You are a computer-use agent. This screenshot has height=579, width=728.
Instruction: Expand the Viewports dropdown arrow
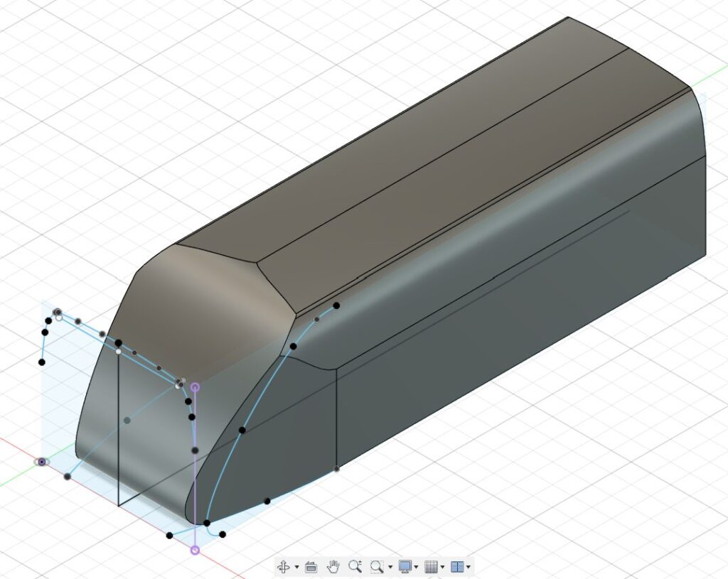[469, 567]
